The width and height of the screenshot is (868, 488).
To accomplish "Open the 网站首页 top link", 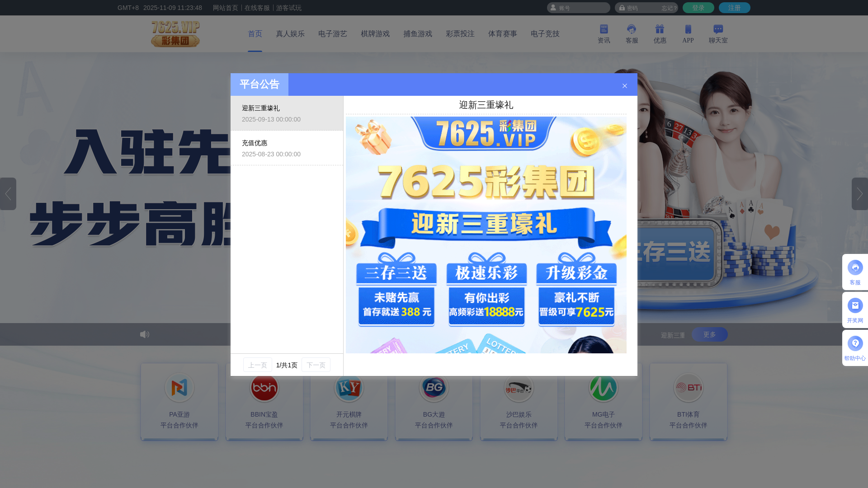I will tap(226, 8).
